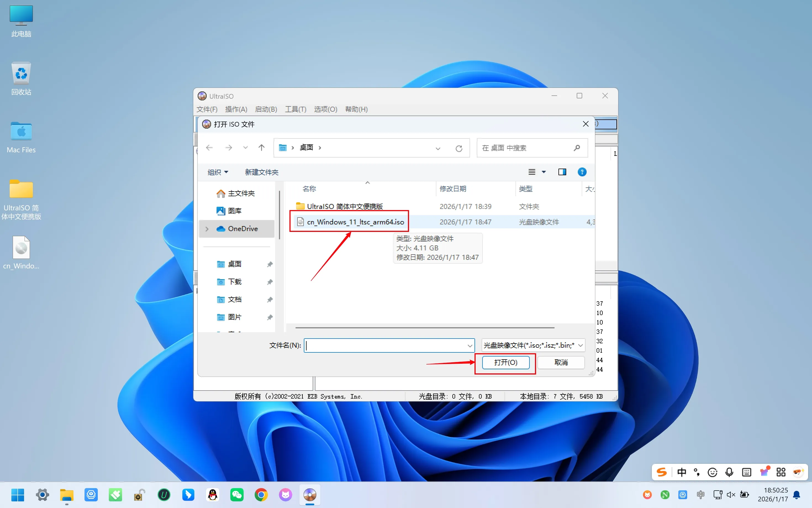This screenshot has height=508, width=812.
Task: Unpin the 下载 folder pin icon
Action: [x=270, y=282]
